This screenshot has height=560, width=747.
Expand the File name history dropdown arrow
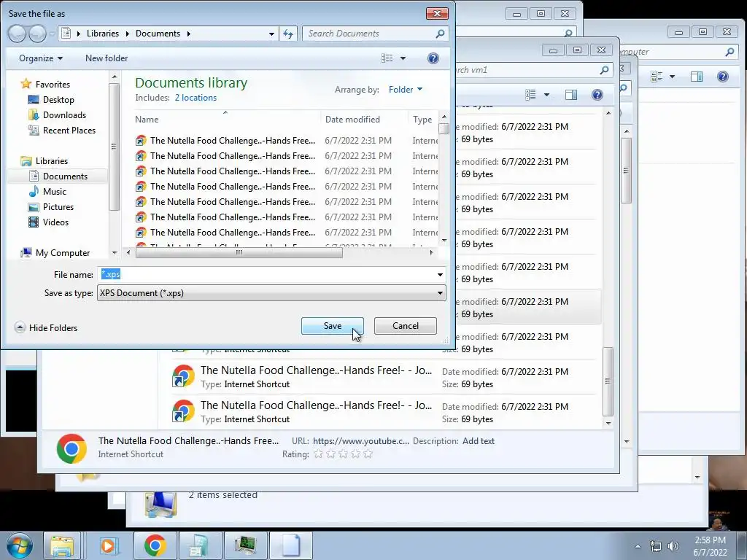440,275
